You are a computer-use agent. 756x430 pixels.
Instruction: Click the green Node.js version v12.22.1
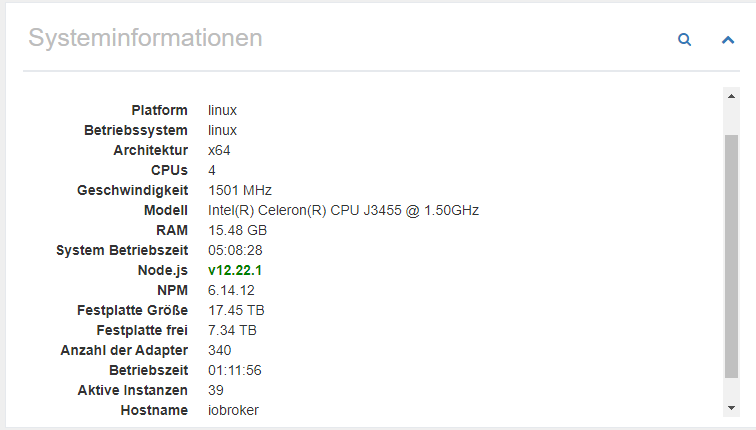click(235, 270)
